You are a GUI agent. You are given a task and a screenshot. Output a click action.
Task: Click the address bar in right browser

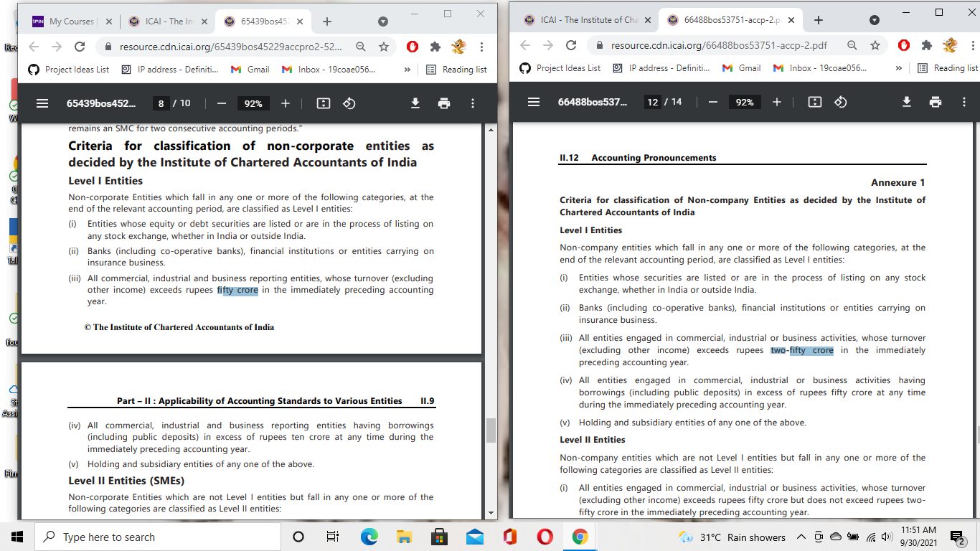click(717, 45)
